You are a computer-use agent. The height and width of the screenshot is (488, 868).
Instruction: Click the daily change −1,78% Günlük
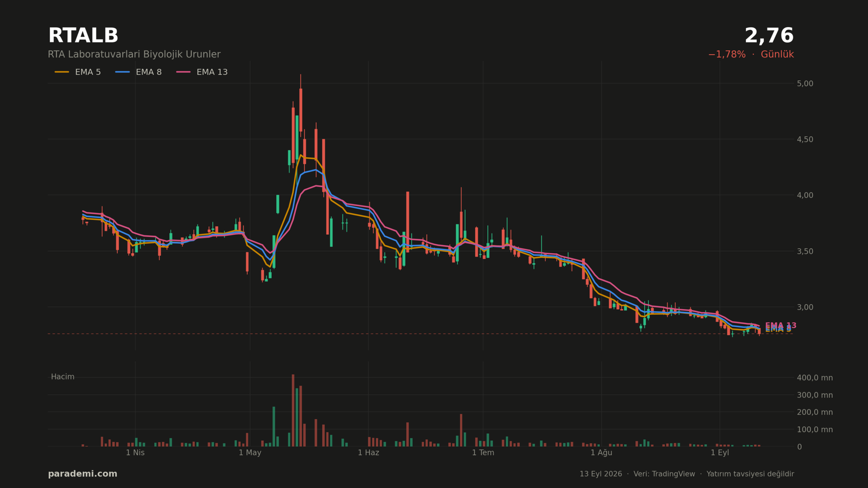[x=751, y=55]
